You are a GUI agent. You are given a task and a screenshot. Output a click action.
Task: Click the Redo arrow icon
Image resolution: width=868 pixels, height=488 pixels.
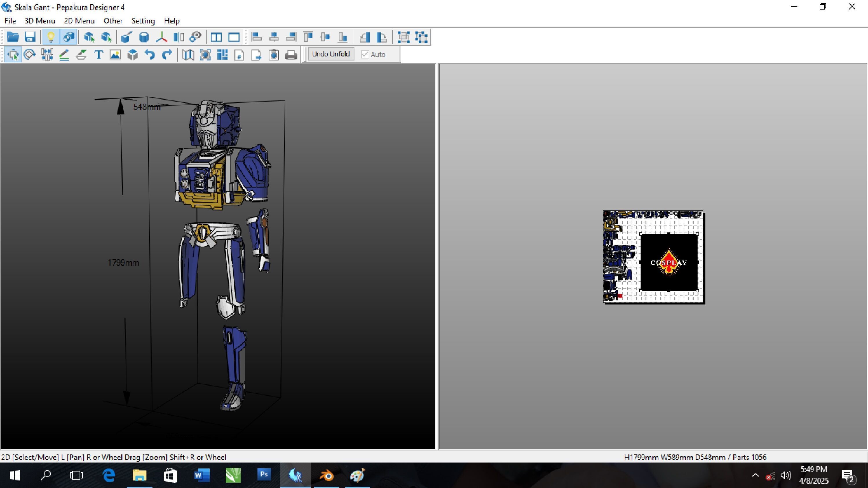click(167, 54)
